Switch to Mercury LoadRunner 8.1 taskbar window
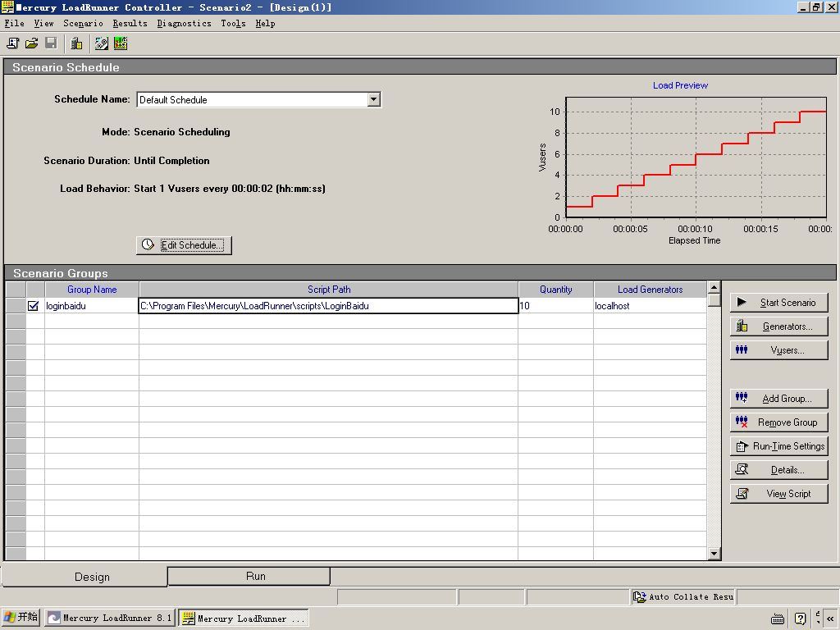Viewport: 840px width, 630px height. [x=110, y=618]
